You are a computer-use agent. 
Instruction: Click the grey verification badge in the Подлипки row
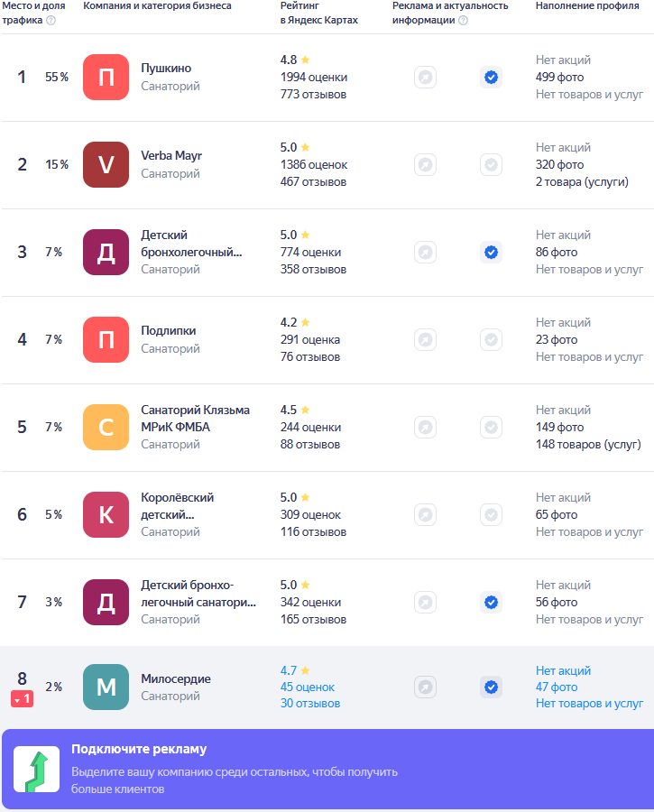(491, 340)
